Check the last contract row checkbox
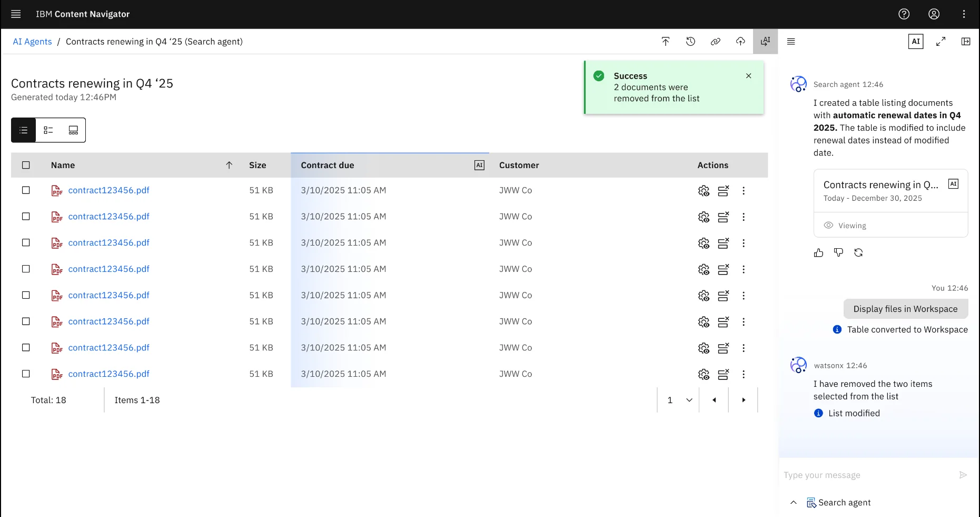The width and height of the screenshot is (980, 517). pyautogui.click(x=26, y=374)
